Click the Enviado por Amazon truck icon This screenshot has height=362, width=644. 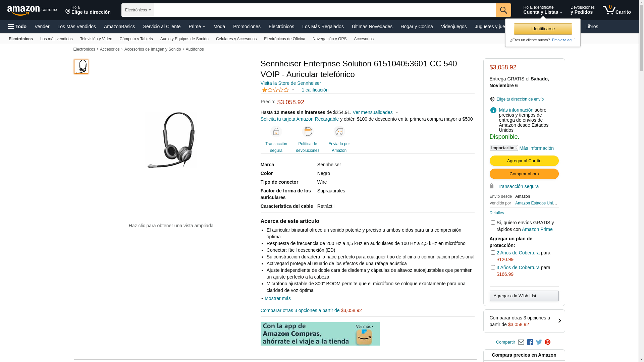tap(339, 131)
